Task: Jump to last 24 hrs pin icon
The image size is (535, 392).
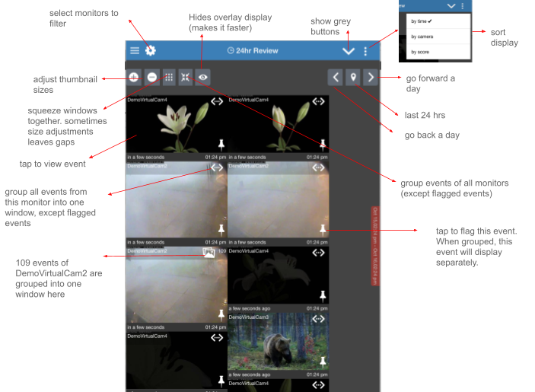Action: 353,78
